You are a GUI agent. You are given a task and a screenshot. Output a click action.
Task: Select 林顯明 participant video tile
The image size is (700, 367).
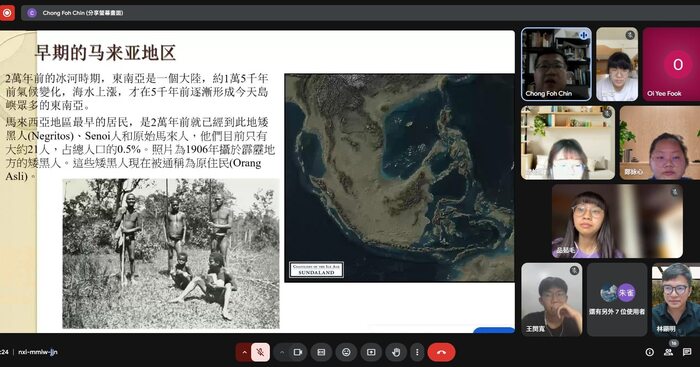pos(676,300)
